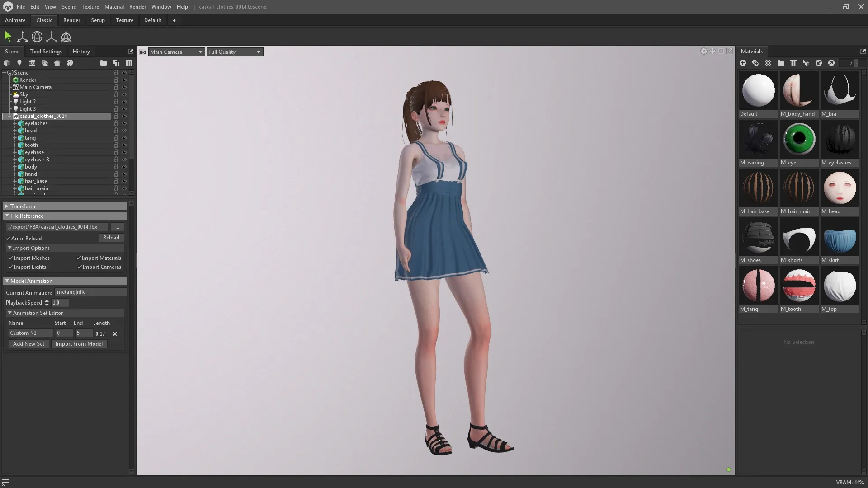Open the Full Quality render dropdown
The image size is (868, 488).
point(234,52)
